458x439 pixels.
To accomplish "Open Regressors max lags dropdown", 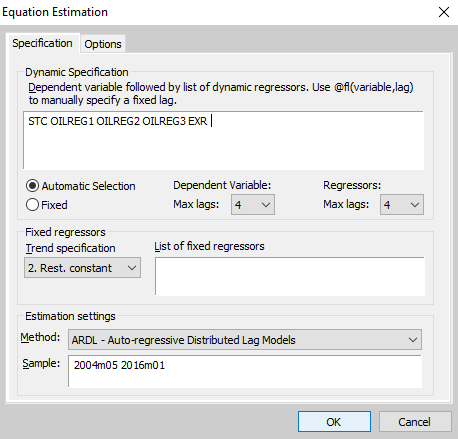I will [x=402, y=204].
